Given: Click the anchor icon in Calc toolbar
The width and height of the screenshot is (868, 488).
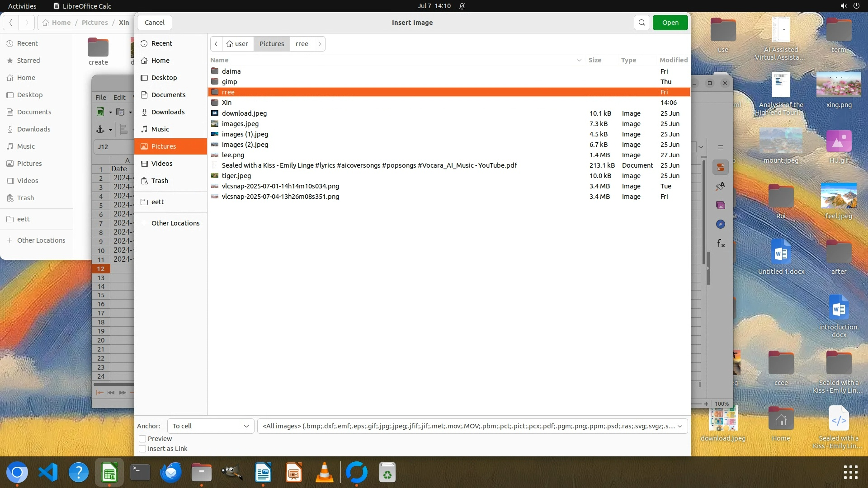Looking at the screenshot, I should point(100,130).
